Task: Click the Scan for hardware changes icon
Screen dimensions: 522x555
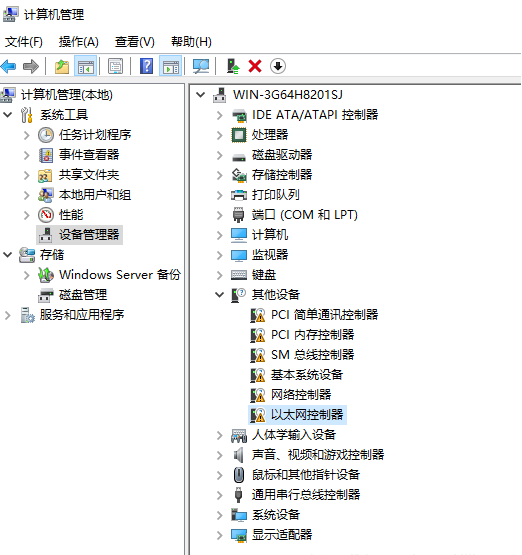Action: click(x=201, y=66)
